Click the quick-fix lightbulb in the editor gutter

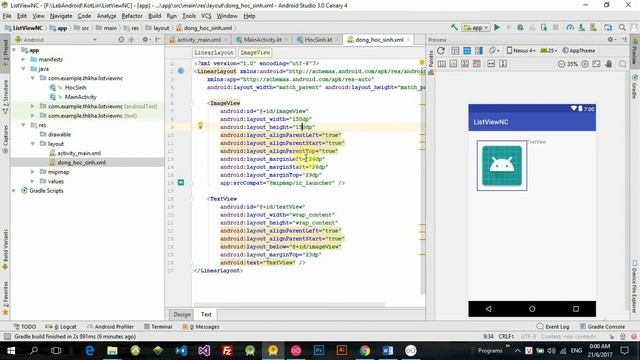(x=200, y=126)
